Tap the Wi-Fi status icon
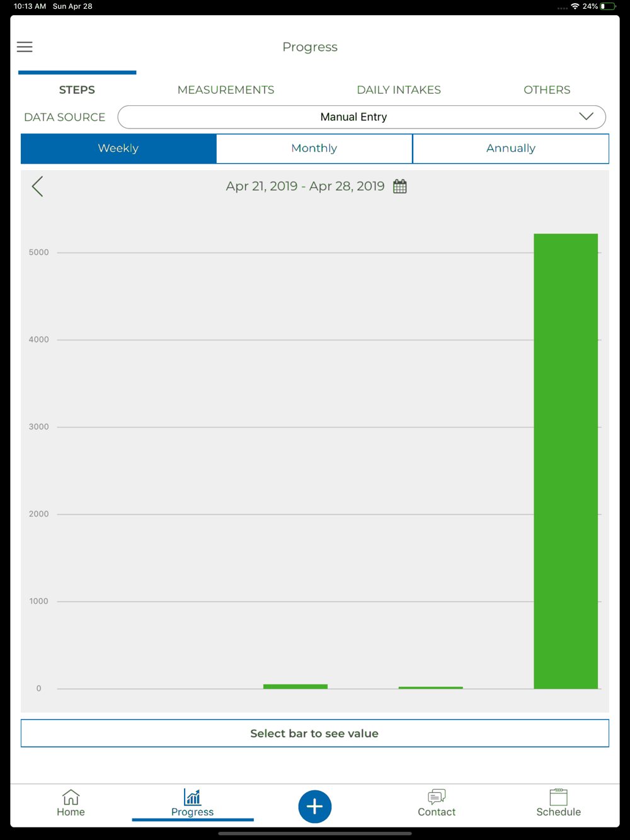Screen dimensions: 630x840 coord(575,6)
